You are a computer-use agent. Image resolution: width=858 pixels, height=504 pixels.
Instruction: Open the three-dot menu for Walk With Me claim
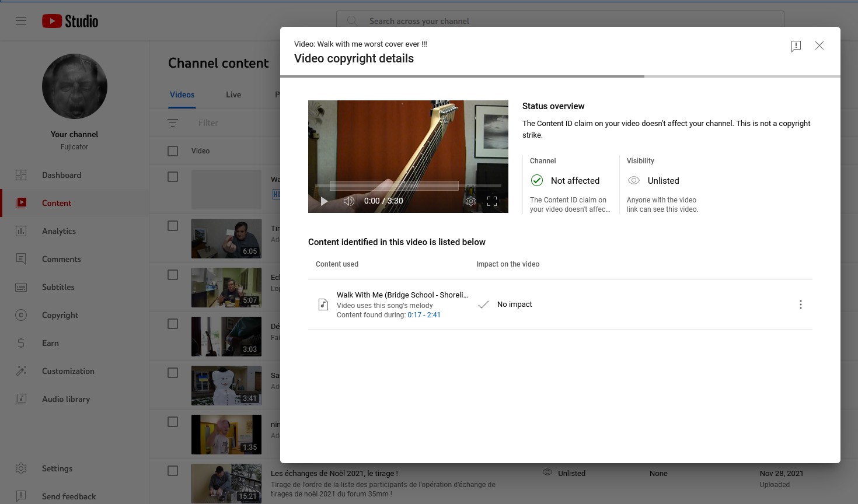click(x=800, y=304)
